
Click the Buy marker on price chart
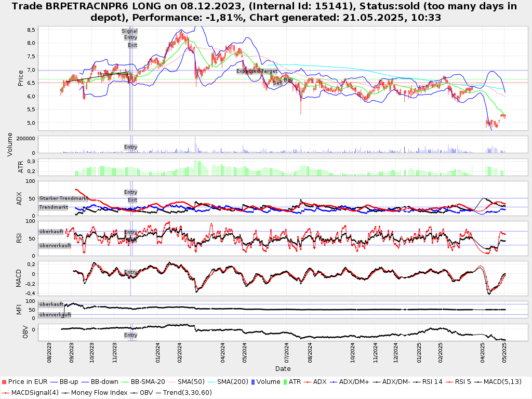pyautogui.click(x=288, y=79)
